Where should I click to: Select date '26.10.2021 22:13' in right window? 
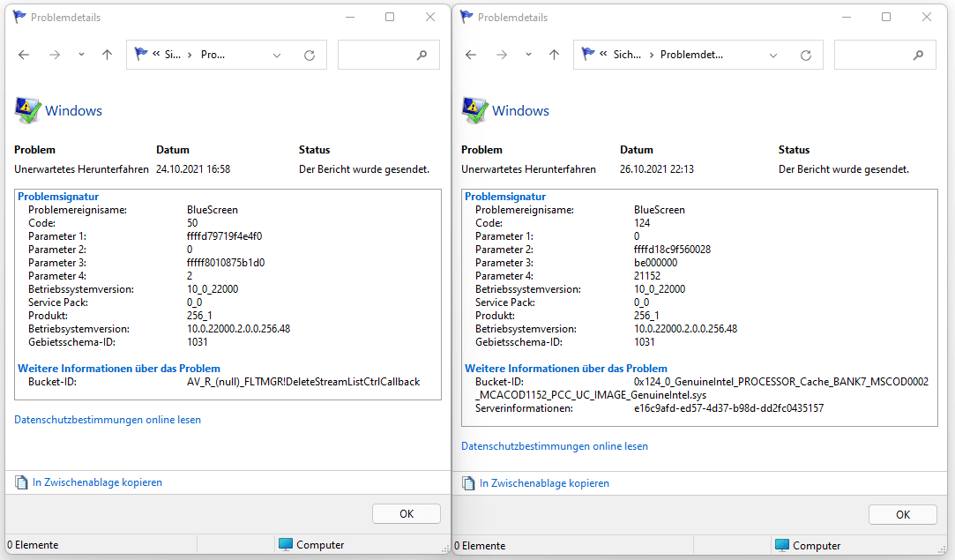pos(657,169)
